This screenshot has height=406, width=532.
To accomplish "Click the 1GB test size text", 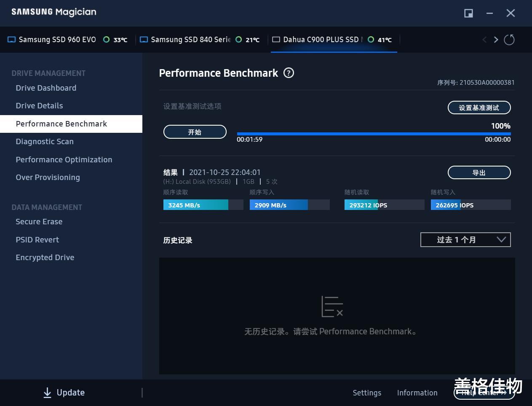I will point(249,182).
